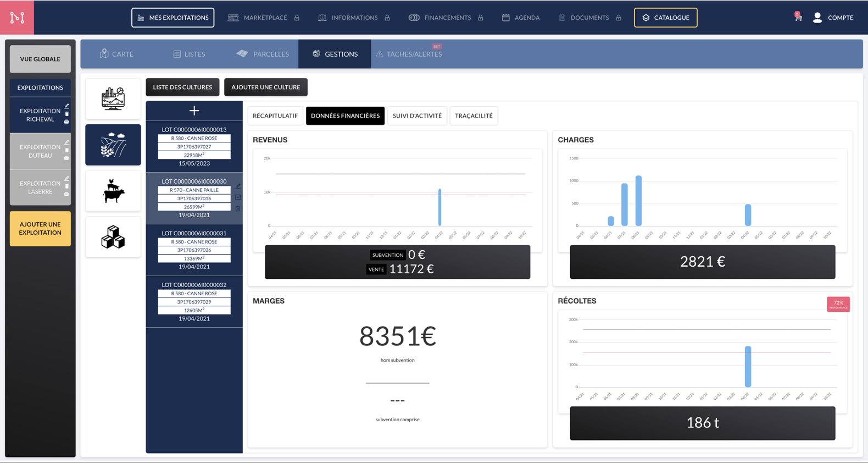Click pencil edit icon for Exploitation Richeval
Screen dimensions: 868x463
(x=66, y=106)
